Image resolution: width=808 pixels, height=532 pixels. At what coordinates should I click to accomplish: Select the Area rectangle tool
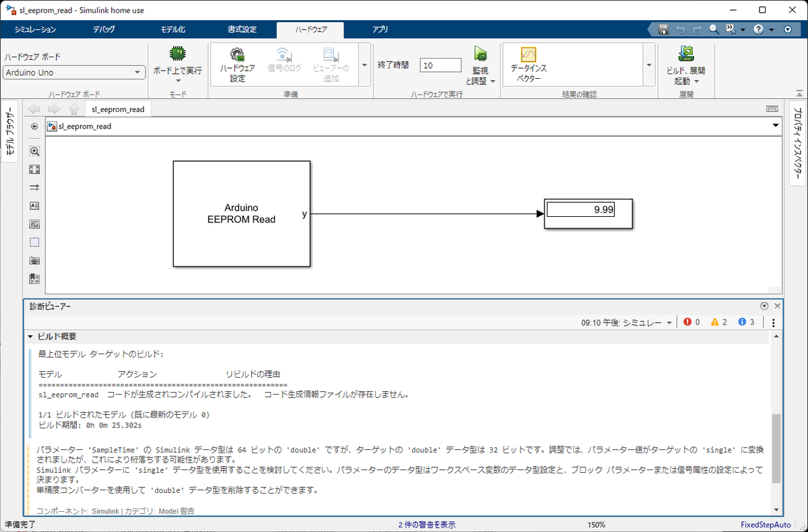coord(35,242)
